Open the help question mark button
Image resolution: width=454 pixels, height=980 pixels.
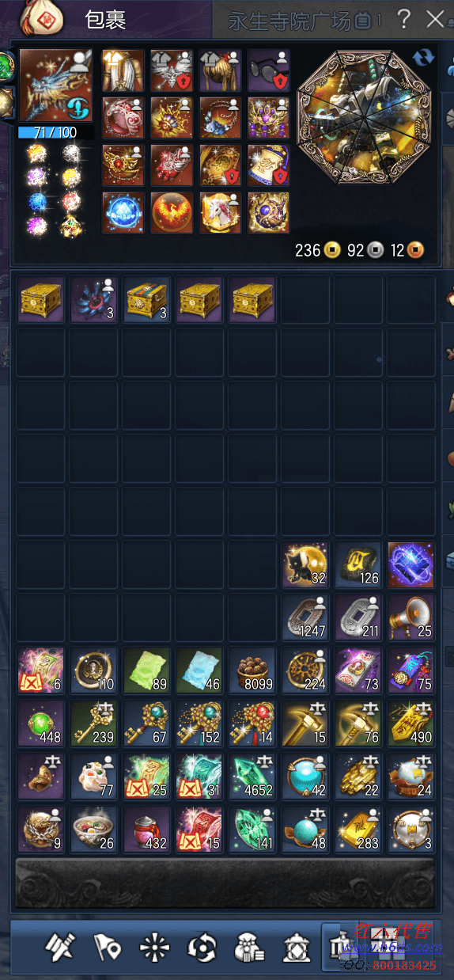(x=403, y=19)
